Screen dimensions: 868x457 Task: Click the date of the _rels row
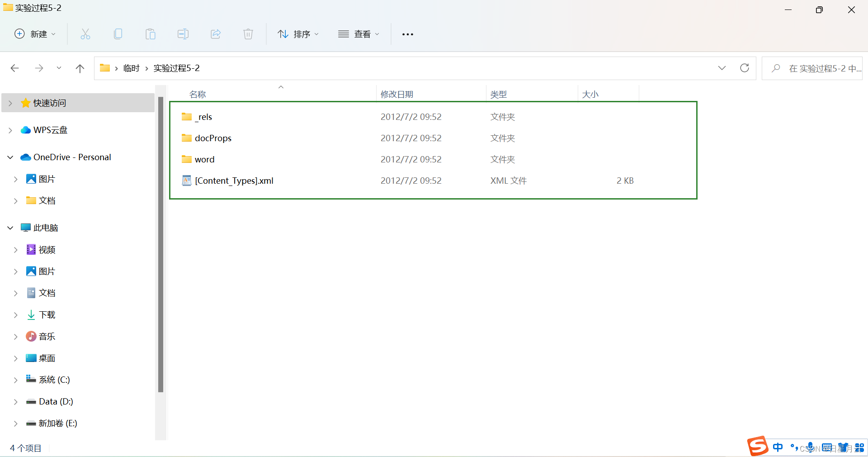(x=411, y=117)
